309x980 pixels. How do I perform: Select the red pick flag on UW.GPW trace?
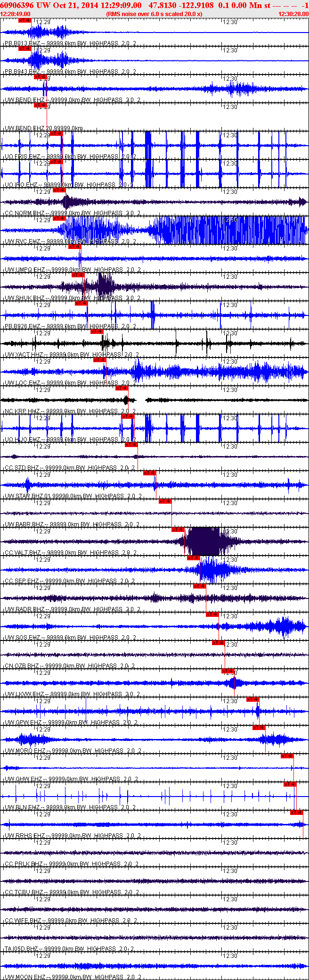tap(253, 699)
